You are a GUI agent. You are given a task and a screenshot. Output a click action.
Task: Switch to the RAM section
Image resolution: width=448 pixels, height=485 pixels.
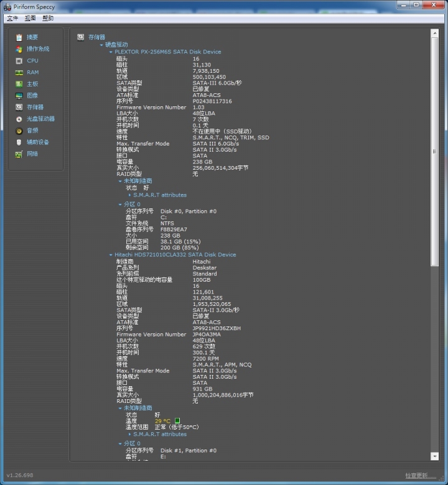(x=32, y=72)
